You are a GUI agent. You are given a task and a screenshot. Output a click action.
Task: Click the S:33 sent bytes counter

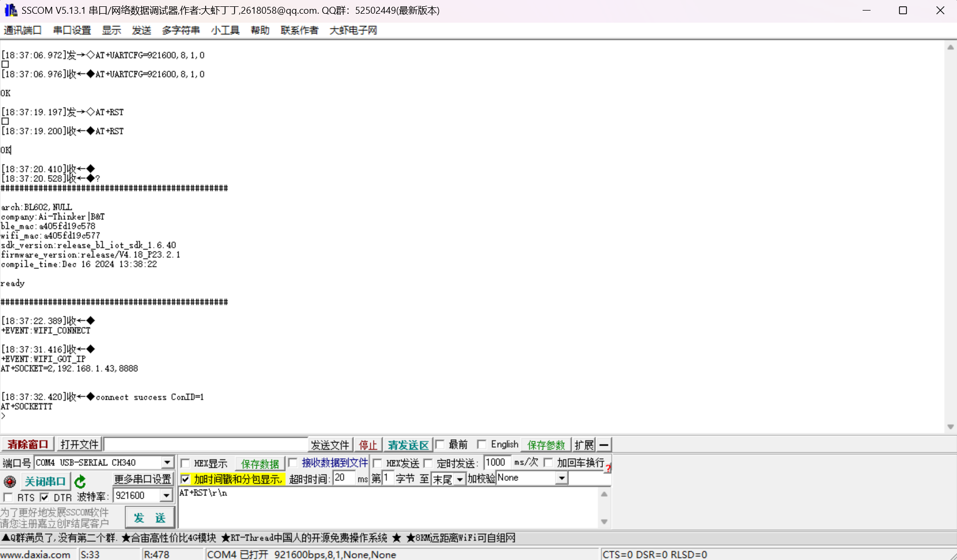pos(90,555)
